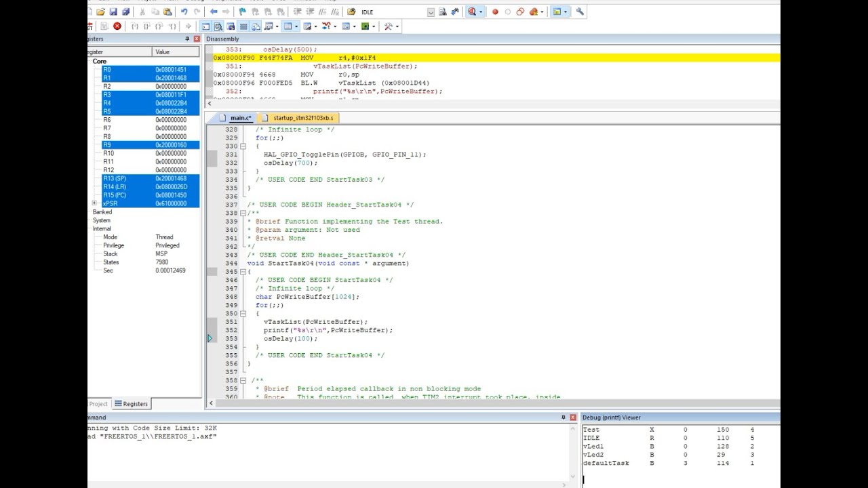Expand the xPSR register node
868x488 pixels.
pos(94,203)
